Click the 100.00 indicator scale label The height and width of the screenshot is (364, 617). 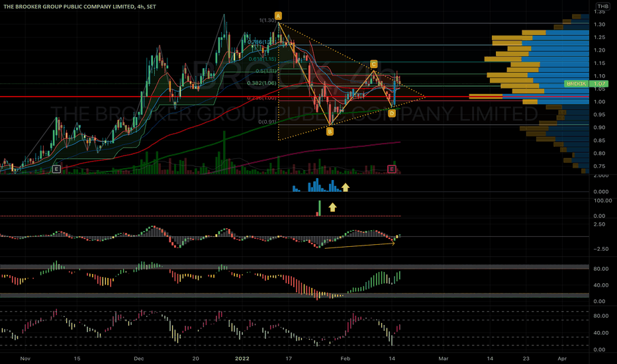click(x=602, y=201)
